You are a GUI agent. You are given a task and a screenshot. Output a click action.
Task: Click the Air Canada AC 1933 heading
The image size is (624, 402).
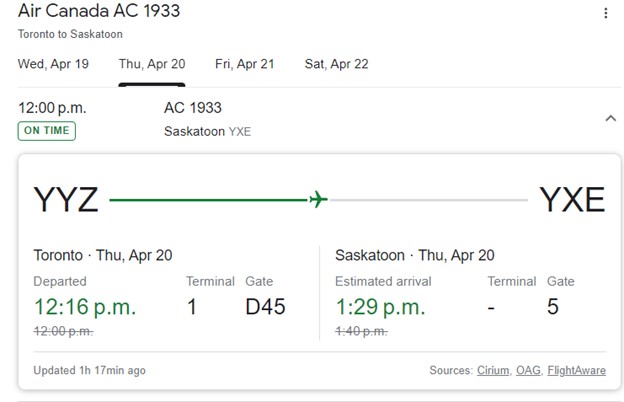click(x=98, y=12)
